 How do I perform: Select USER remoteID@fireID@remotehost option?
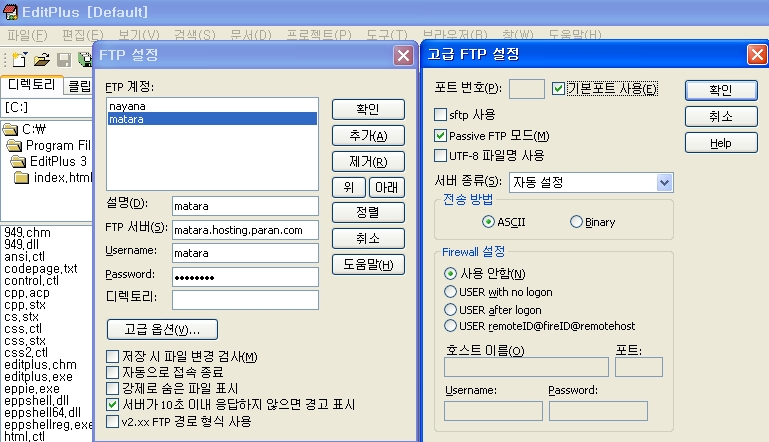tap(450, 326)
